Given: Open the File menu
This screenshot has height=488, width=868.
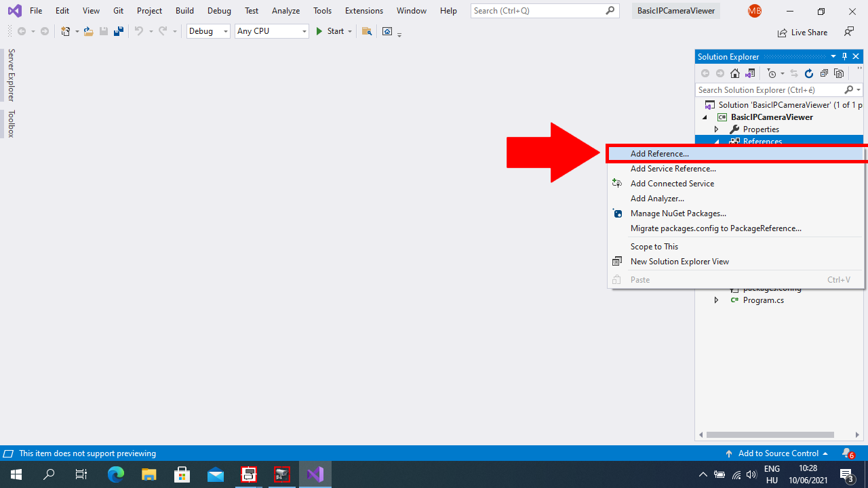Looking at the screenshot, I should (x=36, y=11).
